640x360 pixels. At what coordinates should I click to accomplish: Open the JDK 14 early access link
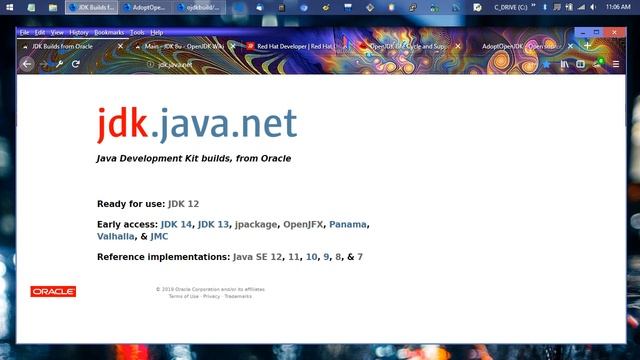click(x=176, y=224)
